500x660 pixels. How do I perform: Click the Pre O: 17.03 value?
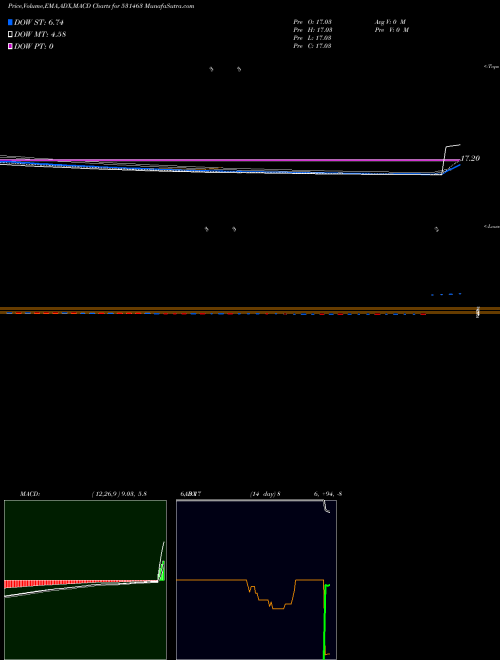313,22
